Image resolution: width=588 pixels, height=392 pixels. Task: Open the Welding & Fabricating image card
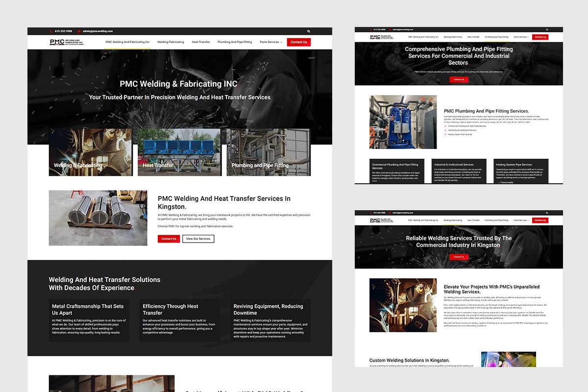pos(90,152)
